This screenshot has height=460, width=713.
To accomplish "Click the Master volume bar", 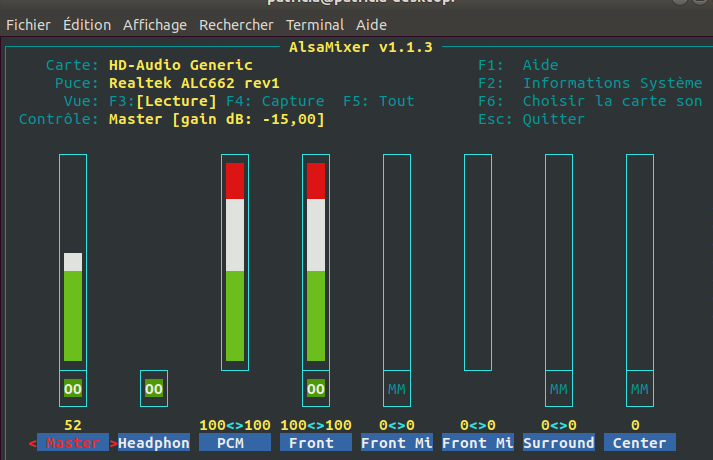I will tap(73, 262).
